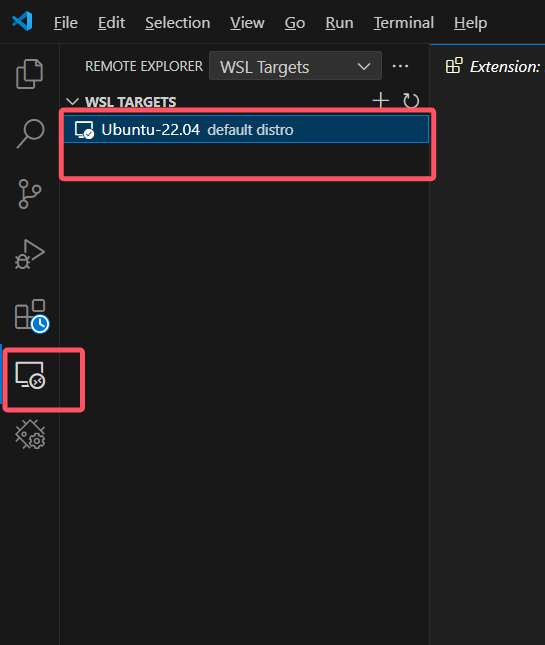Switch to the Extension editor tab
This screenshot has width=545, height=645.
coord(493,66)
